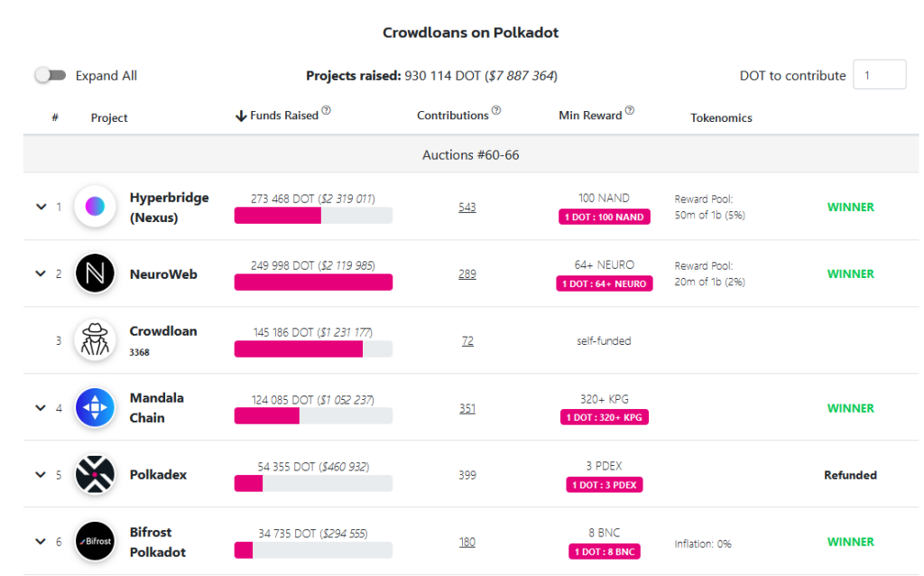
Task: Expand the Bifrost Polkadot row
Action: (x=41, y=542)
